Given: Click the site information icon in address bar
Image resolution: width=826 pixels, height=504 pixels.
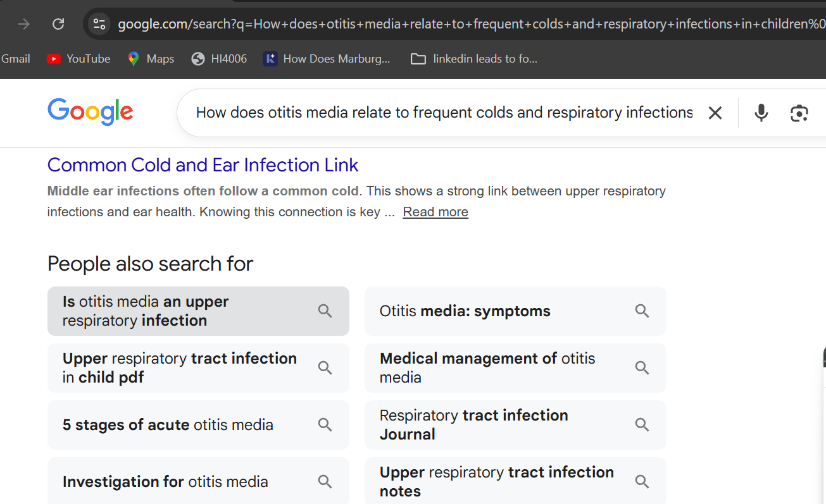Looking at the screenshot, I should click(99, 24).
